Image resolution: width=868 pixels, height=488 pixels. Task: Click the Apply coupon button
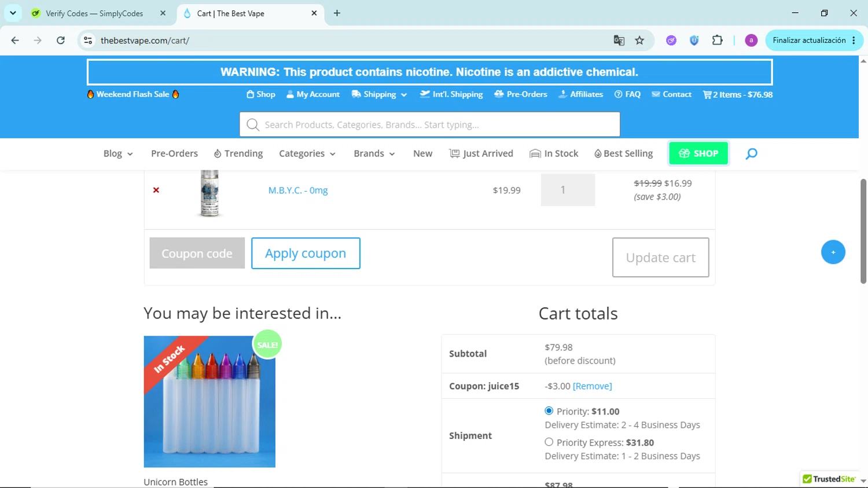point(306,253)
